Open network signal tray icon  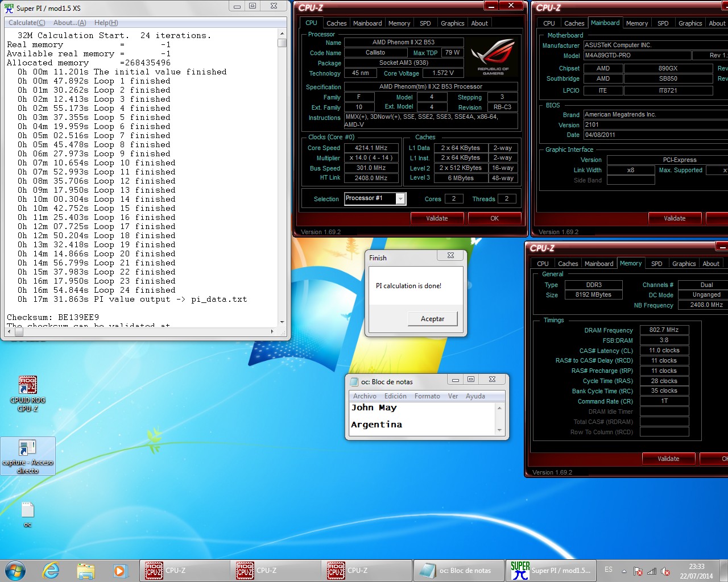click(x=652, y=571)
